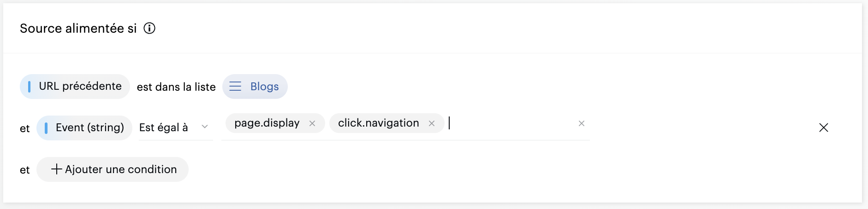Delete the Event (string) condition row

tap(824, 128)
